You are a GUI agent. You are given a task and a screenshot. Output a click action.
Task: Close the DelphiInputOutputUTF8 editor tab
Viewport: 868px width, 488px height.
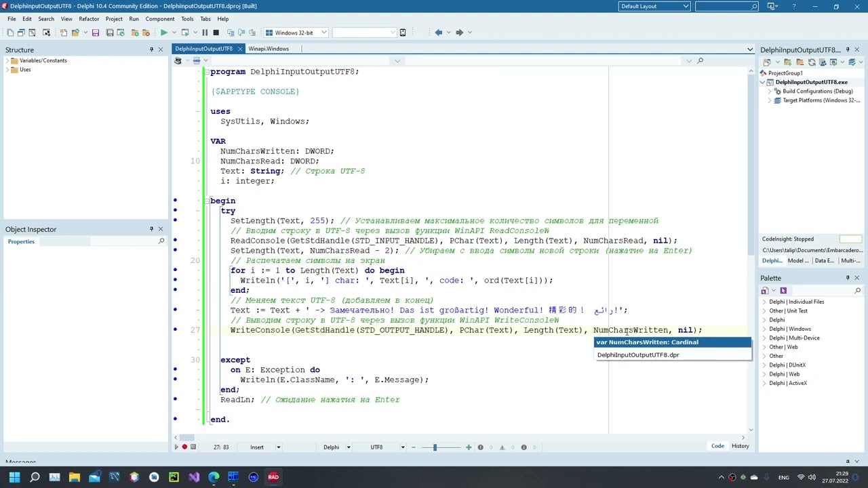(240, 49)
